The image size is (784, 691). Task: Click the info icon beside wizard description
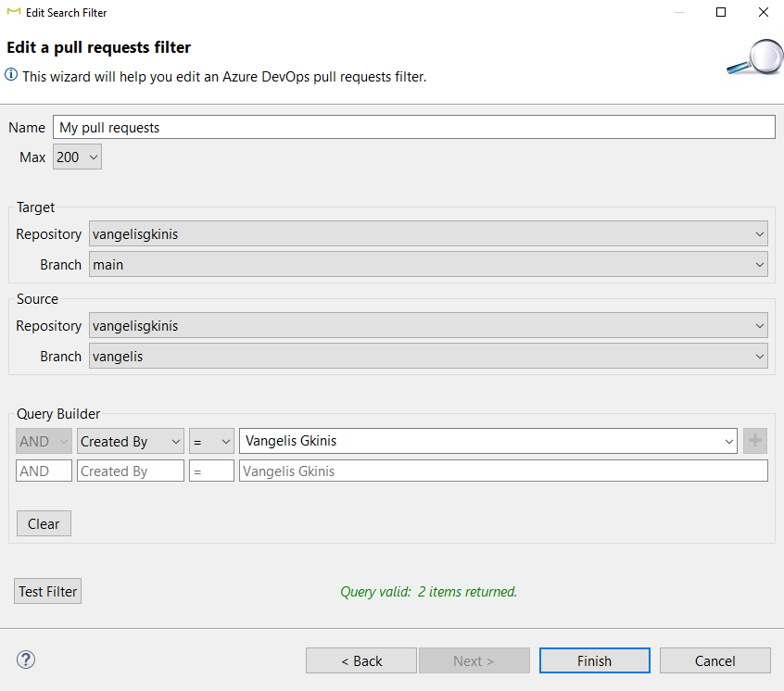tap(11, 76)
